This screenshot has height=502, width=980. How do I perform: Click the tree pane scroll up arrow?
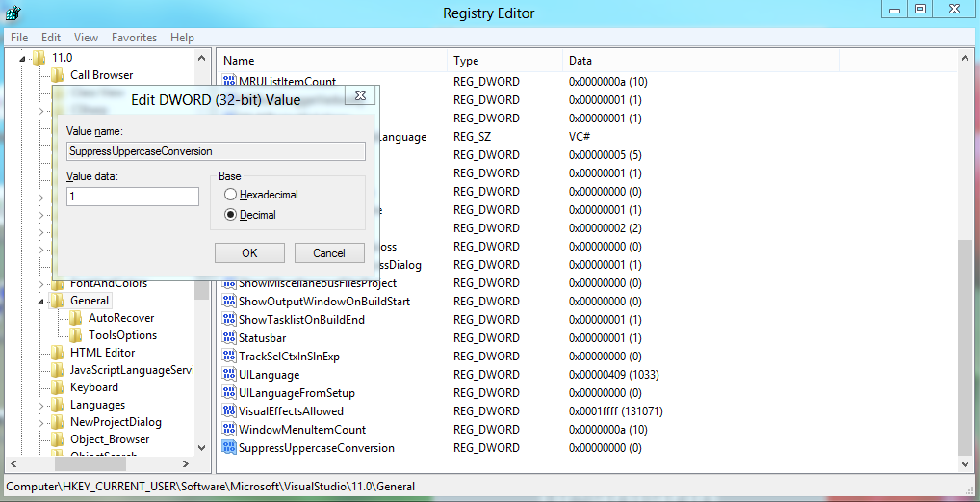coord(201,58)
